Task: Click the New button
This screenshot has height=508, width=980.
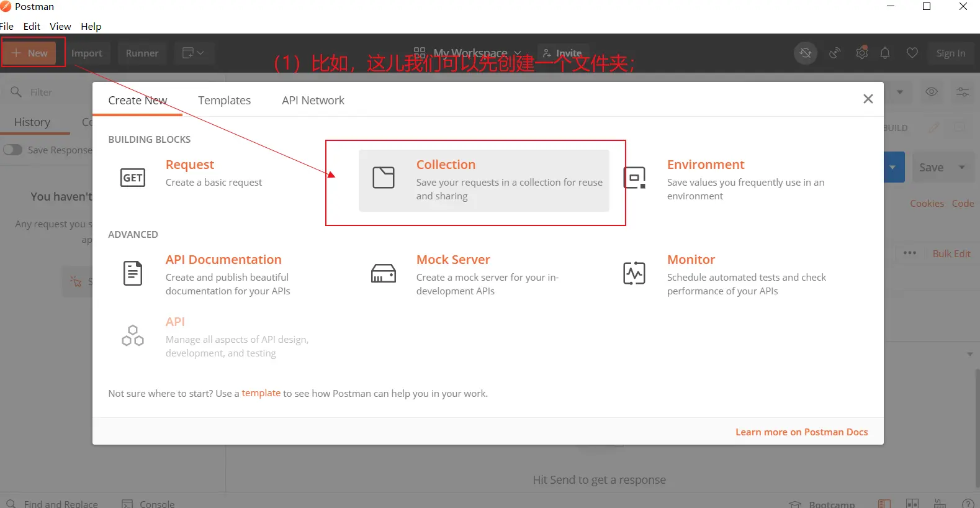Action: coord(29,53)
